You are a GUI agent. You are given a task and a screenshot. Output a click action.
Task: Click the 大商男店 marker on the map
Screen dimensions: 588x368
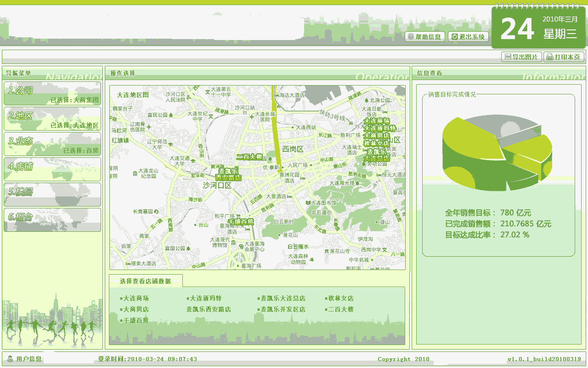(377, 136)
